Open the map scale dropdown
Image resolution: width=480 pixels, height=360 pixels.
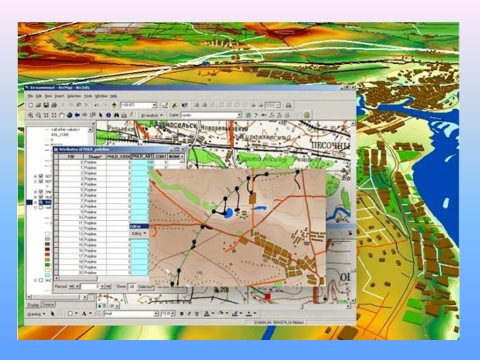pos(154,105)
